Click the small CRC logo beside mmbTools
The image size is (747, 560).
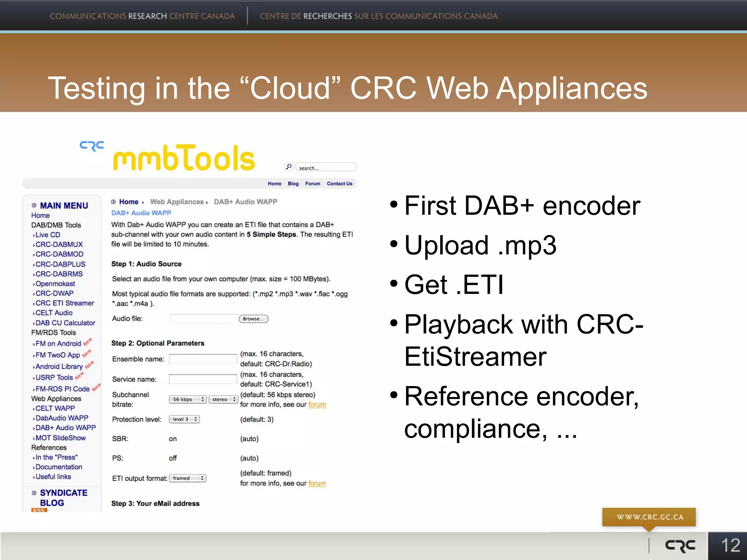(x=92, y=146)
